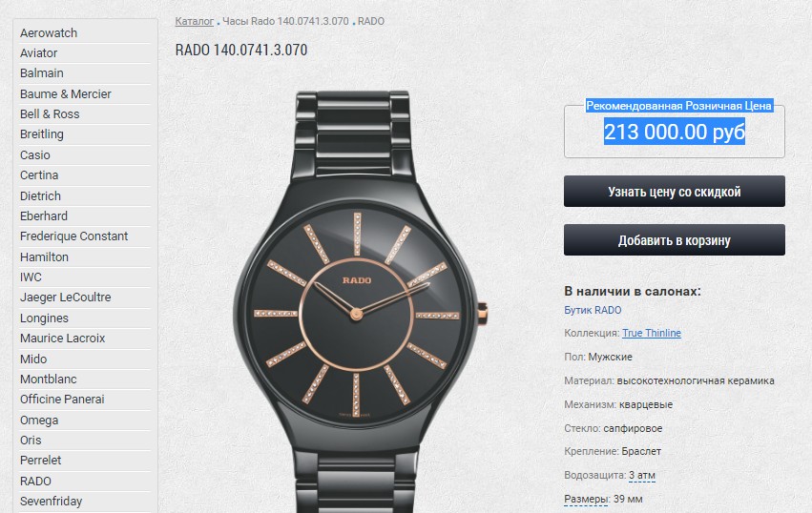Viewport: 812px width, 513px height.
Task: Select RADO in the brand sidebar
Action: [35, 481]
